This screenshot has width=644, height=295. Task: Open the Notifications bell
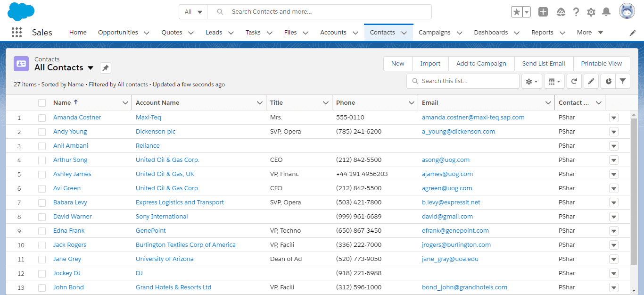click(607, 12)
